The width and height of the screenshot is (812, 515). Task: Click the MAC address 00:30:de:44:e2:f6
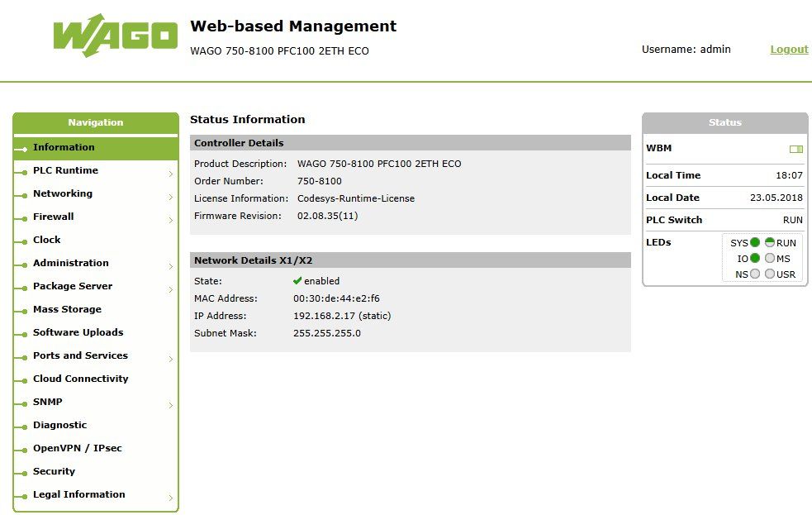[x=336, y=298]
